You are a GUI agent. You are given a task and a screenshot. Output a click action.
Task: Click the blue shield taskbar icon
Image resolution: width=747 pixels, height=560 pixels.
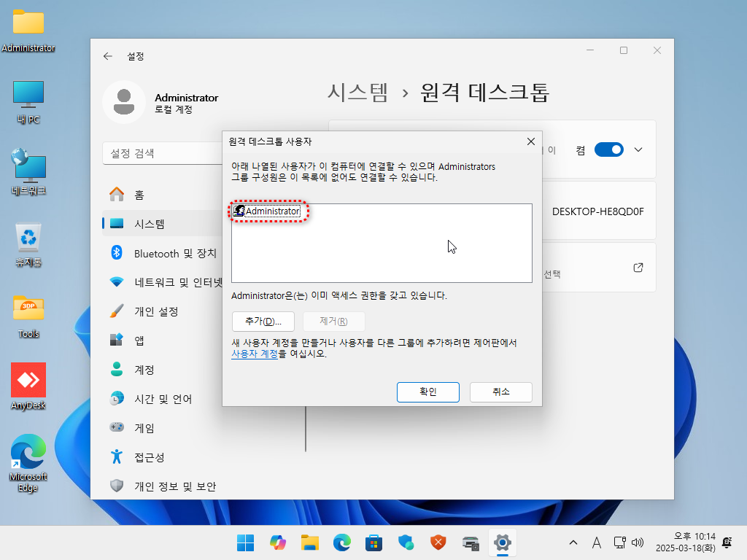click(406, 542)
